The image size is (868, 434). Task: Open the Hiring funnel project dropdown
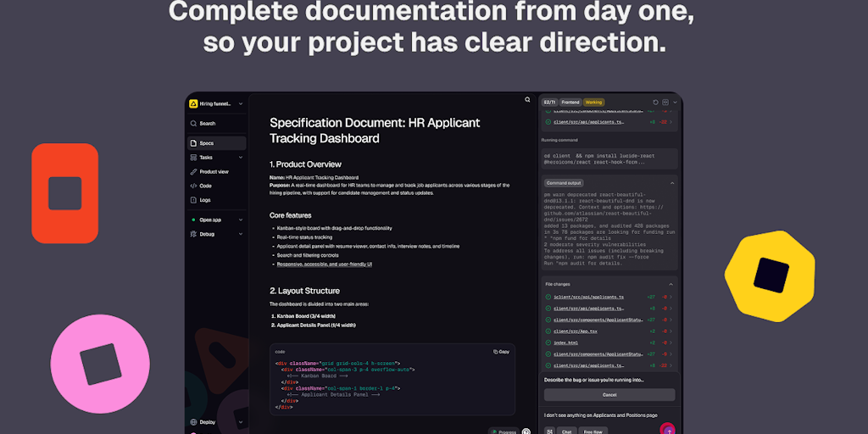[240, 103]
